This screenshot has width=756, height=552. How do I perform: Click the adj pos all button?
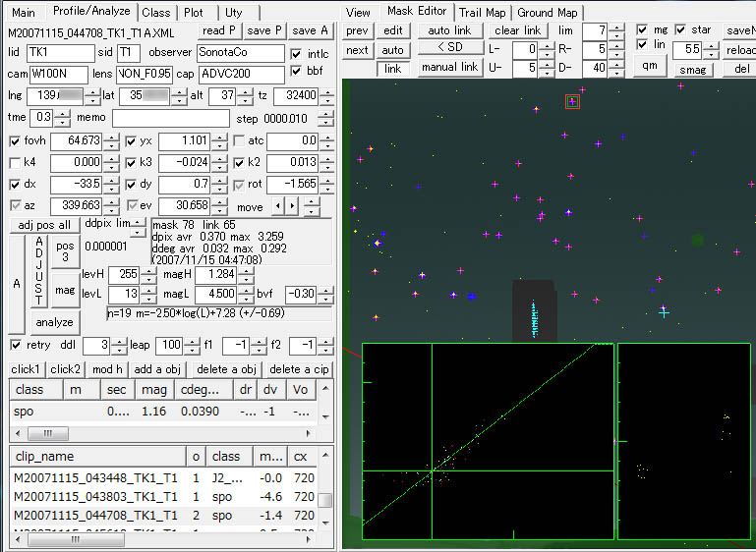point(45,224)
